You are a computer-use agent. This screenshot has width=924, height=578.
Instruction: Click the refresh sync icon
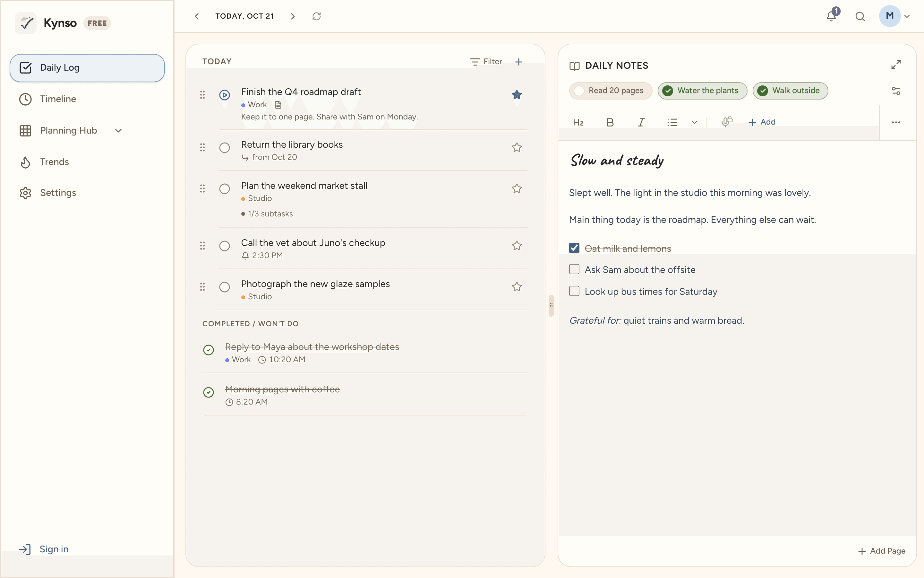(317, 16)
